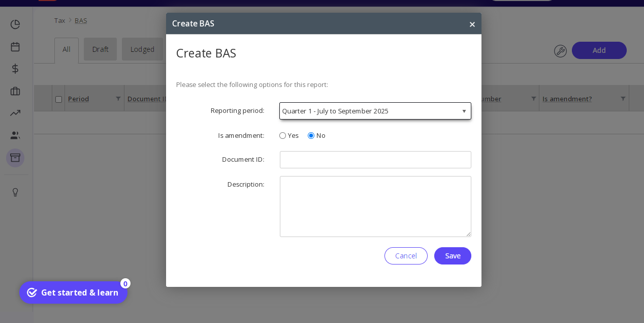This screenshot has width=644, height=323.
Task: Click the Is amendment? column filter icon
Action: pyautogui.click(x=623, y=98)
